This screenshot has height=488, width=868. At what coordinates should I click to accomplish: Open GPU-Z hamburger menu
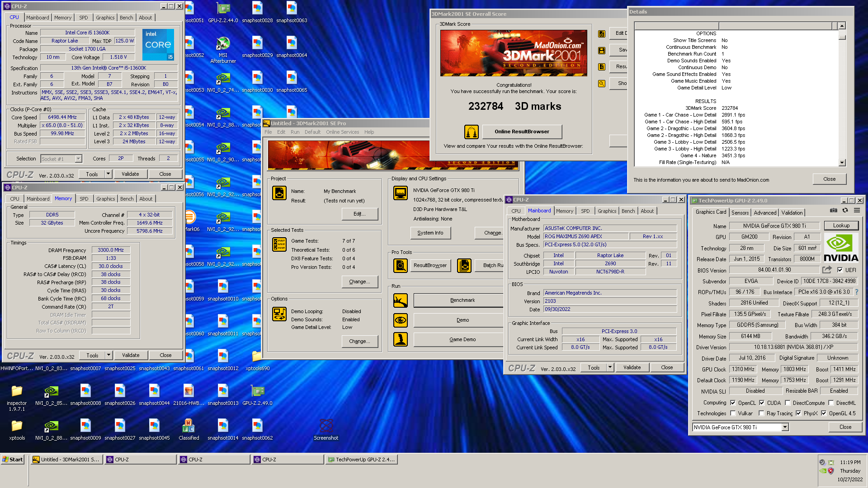point(857,211)
